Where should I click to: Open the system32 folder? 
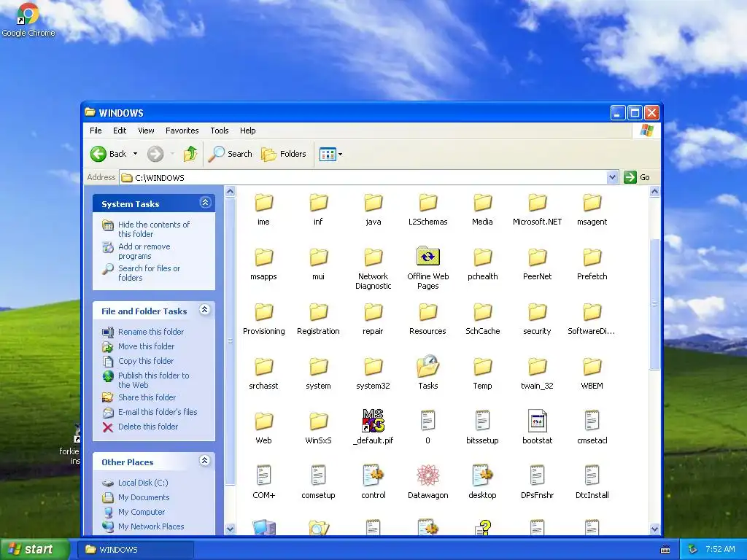pyautogui.click(x=373, y=367)
